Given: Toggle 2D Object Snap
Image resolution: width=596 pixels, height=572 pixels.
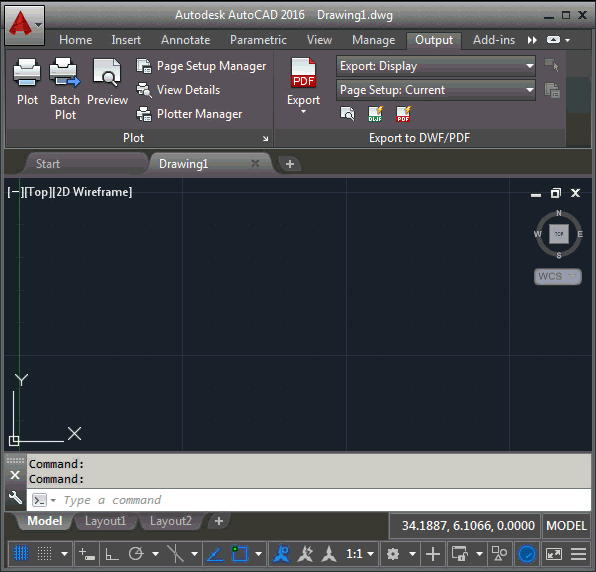Looking at the screenshot, I should (x=240, y=554).
